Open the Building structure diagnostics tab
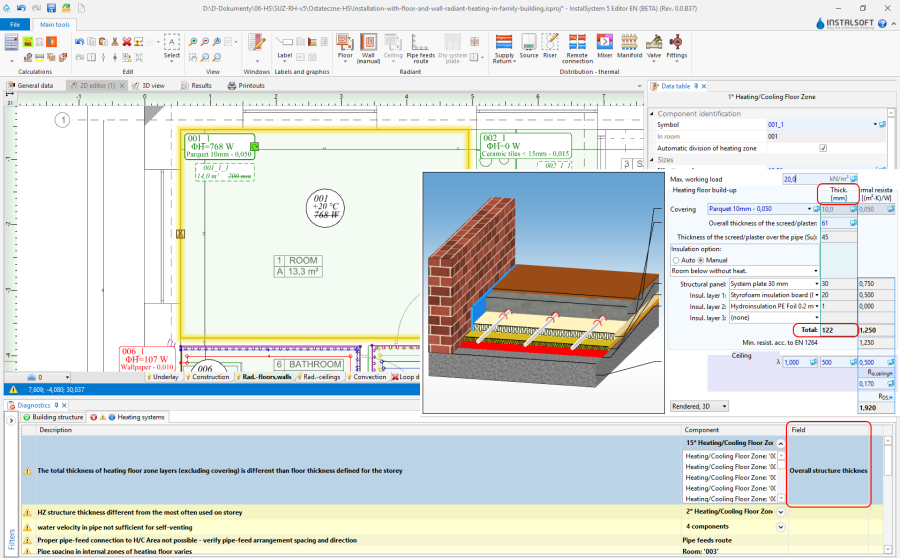900x558 pixels. coord(57,416)
